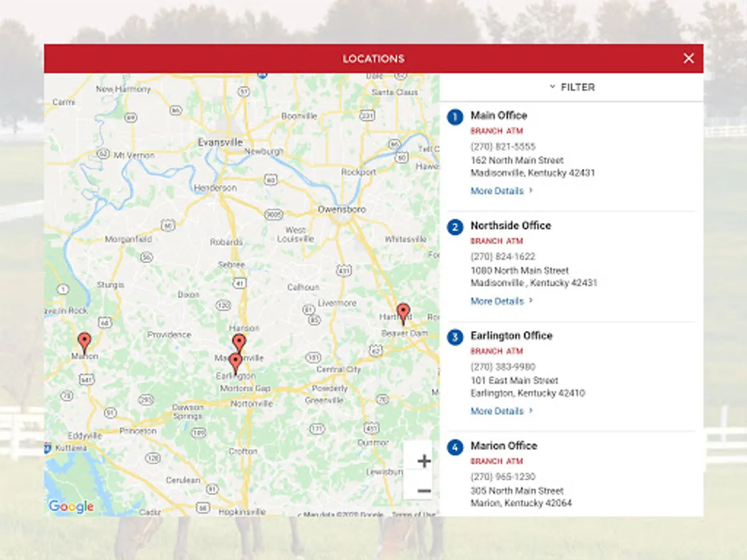Select number 1 marker for Main Office
747x560 pixels.
[x=455, y=116]
